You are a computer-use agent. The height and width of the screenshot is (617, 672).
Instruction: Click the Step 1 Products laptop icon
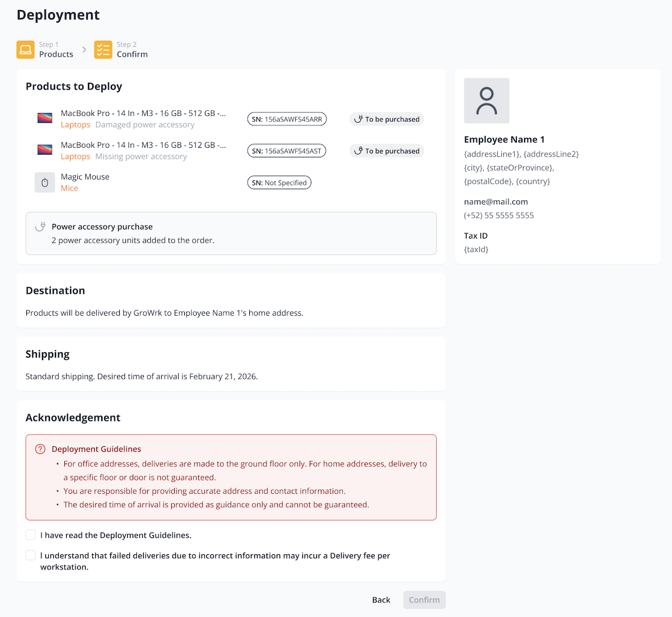coord(26,50)
